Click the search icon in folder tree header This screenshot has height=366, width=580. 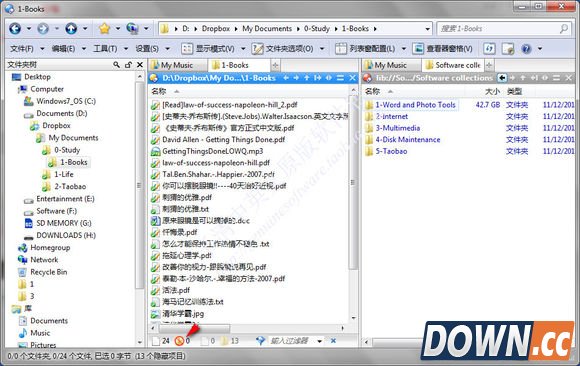(x=117, y=65)
